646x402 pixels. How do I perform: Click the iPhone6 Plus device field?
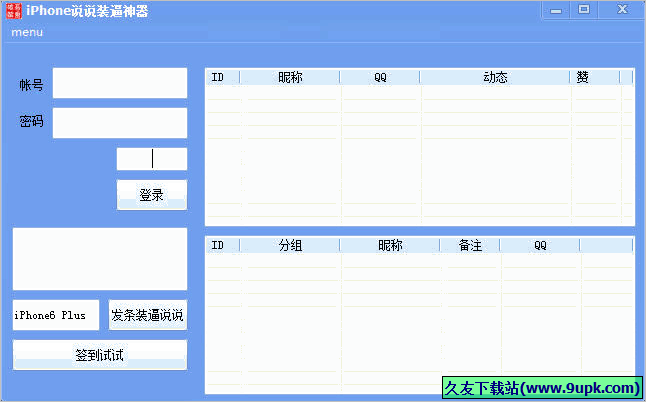click(x=56, y=315)
